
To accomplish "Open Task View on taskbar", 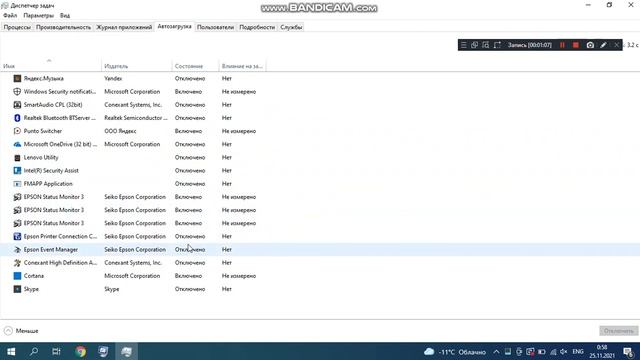I will 56,351.
